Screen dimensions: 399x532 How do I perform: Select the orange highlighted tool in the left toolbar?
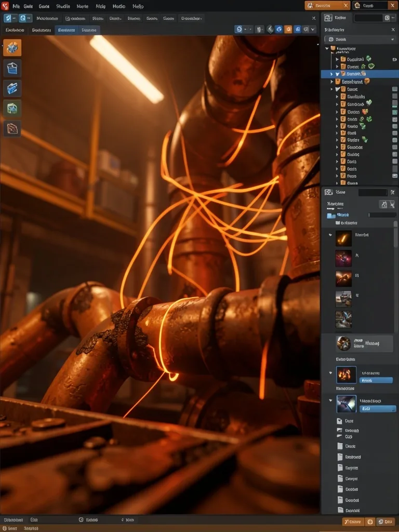coord(12,47)
